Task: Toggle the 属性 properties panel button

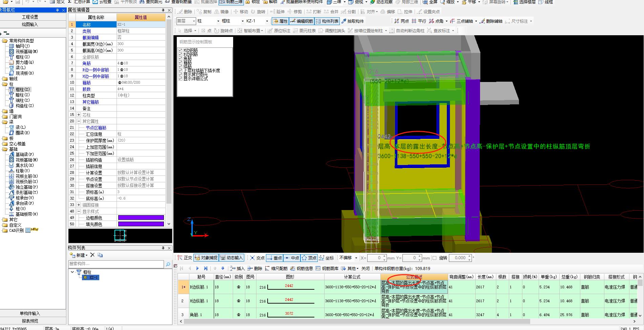Action: [x=280, y=21]
